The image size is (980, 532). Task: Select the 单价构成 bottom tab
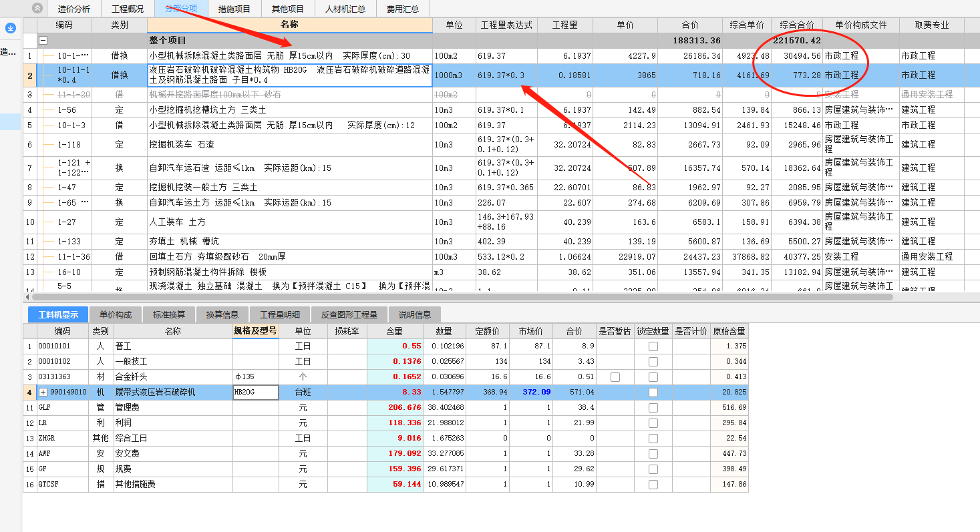pyautogui.click(x=116, y=315)
